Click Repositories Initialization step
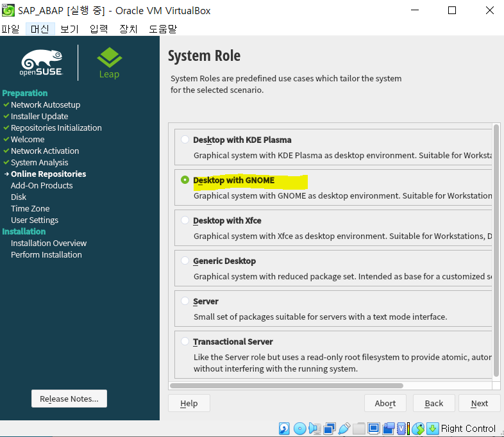The image size is (504, 437). tap(56, 128)
